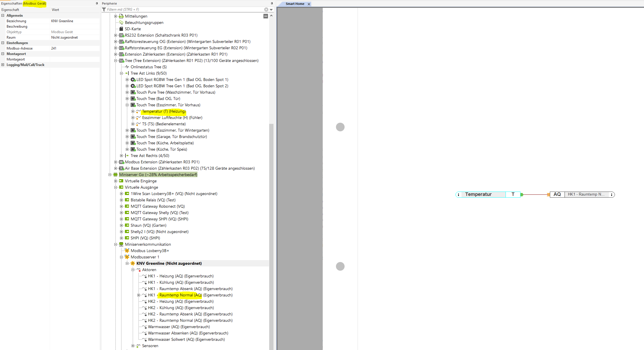Clear the Peripherie filter with the X icon

pos(266,10)
